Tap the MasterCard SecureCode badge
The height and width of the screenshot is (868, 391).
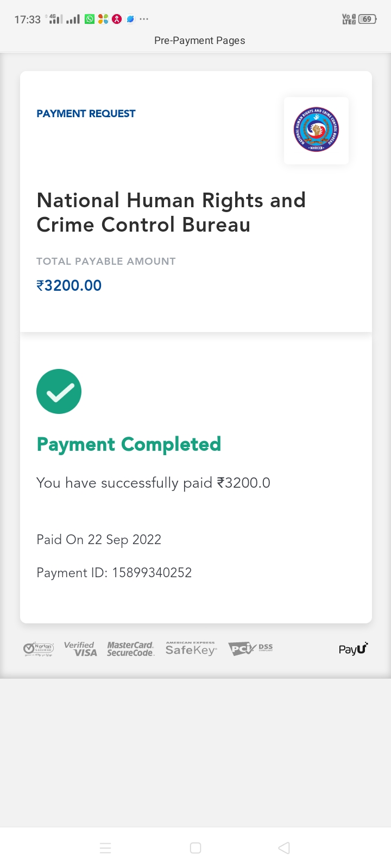130,649
